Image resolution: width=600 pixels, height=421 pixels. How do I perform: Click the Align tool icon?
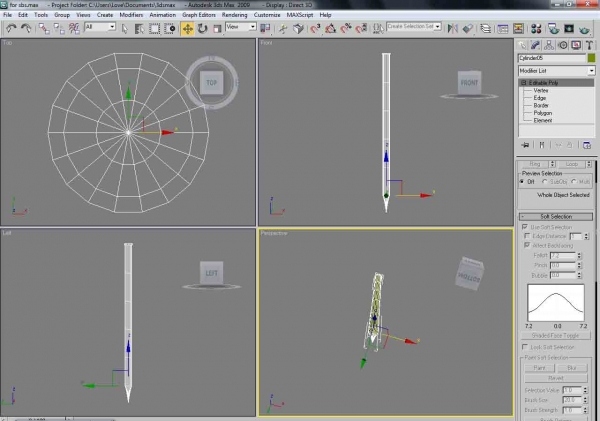468,28
